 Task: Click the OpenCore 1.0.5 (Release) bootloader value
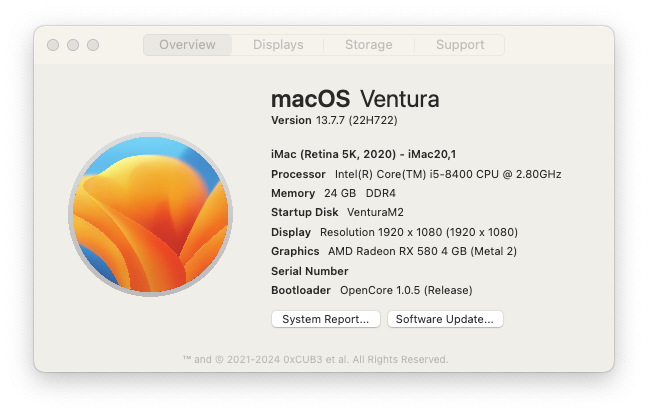coord(406,290)
